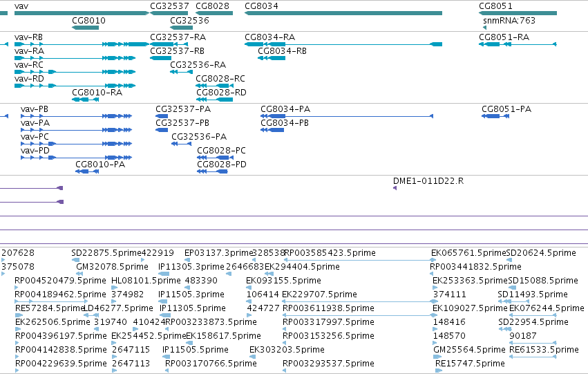Screen dimensions: 588x374
Task: Select the CG32536-PA protein label
Action: click(x=199, y=137)
